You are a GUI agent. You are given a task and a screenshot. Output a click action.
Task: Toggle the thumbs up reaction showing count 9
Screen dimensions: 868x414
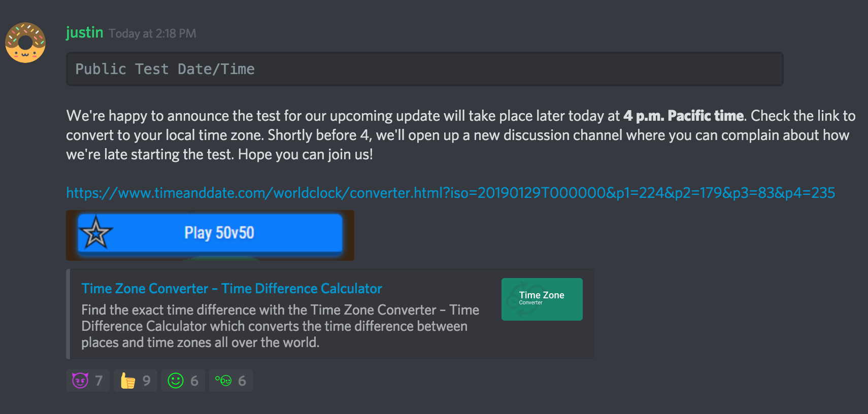(135, 380)
